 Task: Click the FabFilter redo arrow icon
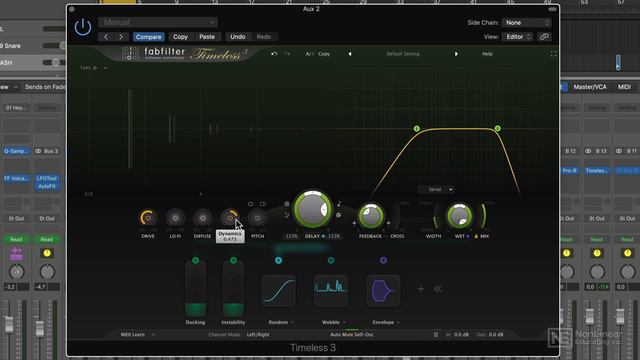[287, 54]
